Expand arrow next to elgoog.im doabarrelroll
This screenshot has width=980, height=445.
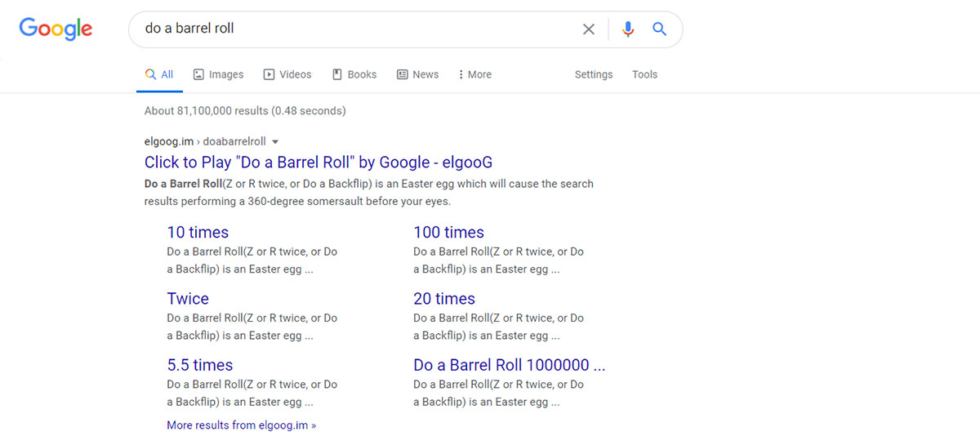point(275,141)
